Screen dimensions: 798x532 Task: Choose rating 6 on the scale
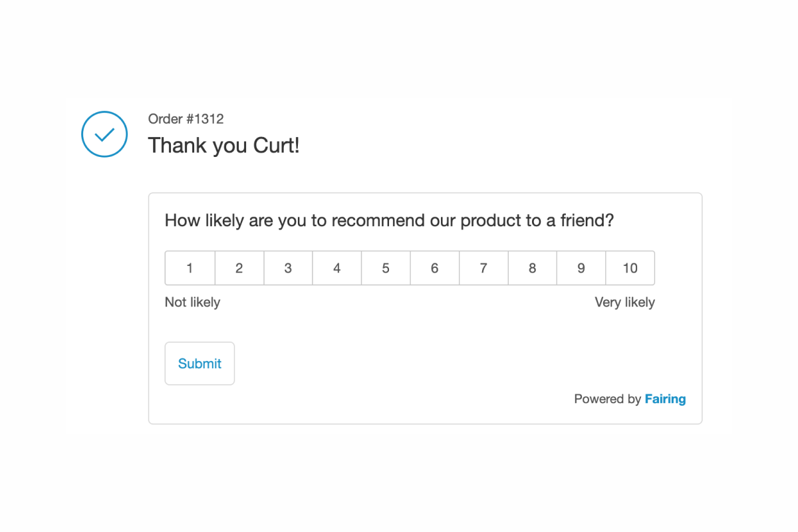[434, 268]
